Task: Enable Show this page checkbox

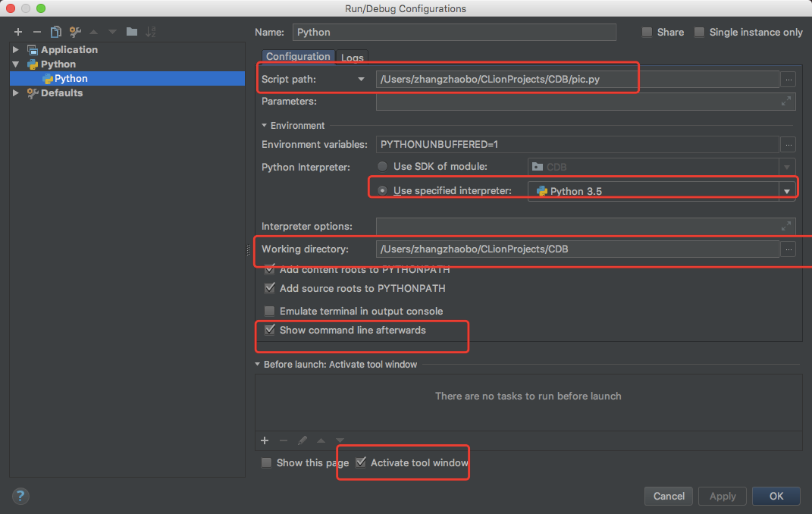Action: pyautogui.click(x=266, y=462)
